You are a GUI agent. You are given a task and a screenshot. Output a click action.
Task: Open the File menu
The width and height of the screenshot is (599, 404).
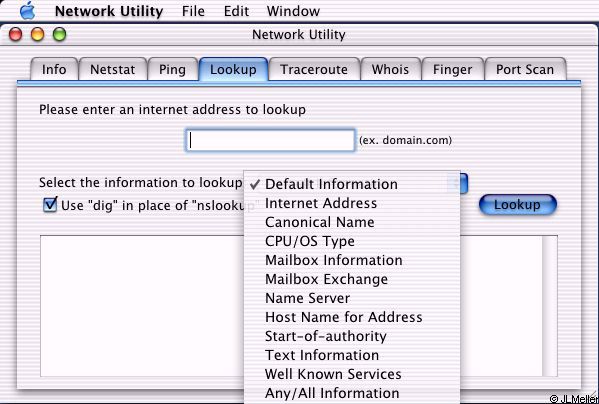tap(193, 11)
